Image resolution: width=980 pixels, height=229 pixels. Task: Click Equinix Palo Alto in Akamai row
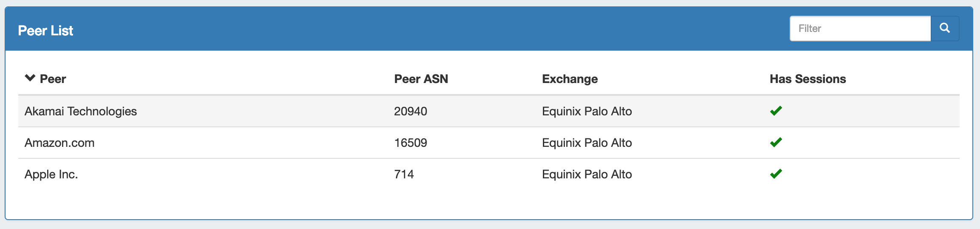point(587,111)
